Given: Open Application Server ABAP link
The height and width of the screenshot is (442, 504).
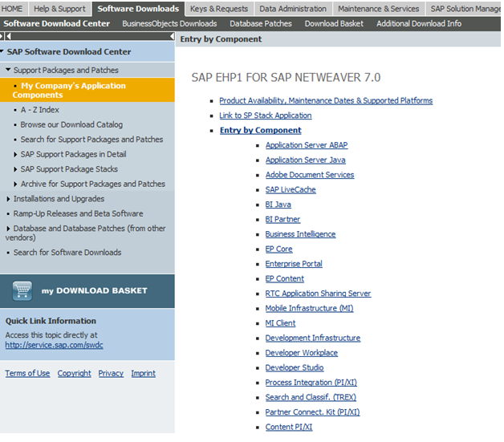Looking at the screenshot, I should tap(307, 145).
